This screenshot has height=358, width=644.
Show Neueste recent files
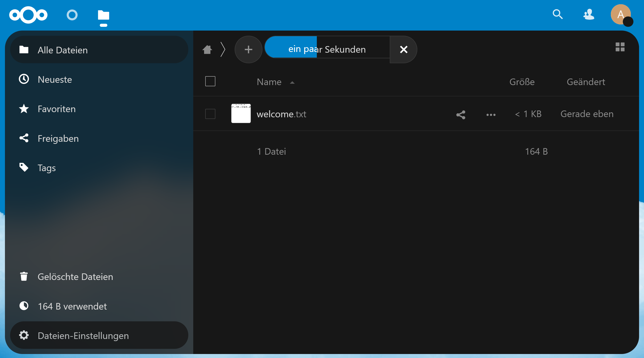point(55,79)
